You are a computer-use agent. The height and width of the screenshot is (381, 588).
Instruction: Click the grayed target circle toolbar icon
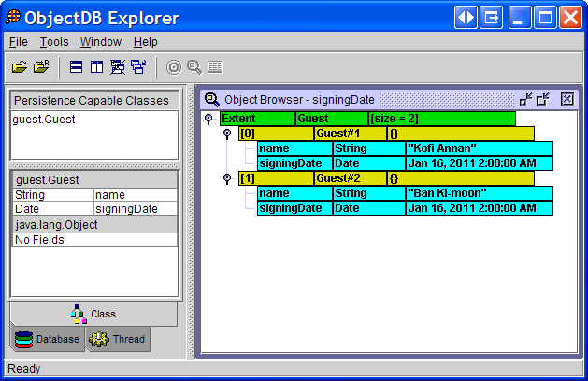[174, 67]
